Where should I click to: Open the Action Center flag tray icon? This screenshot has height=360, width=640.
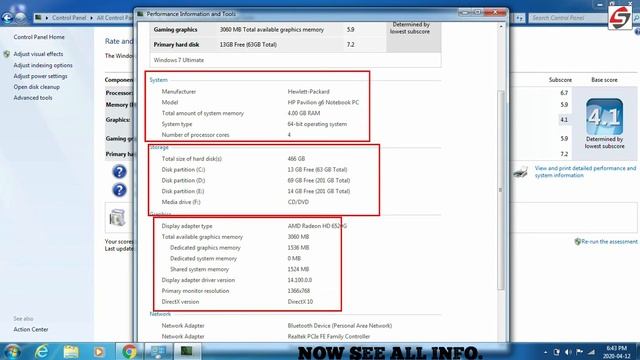(x=579, y=352)
